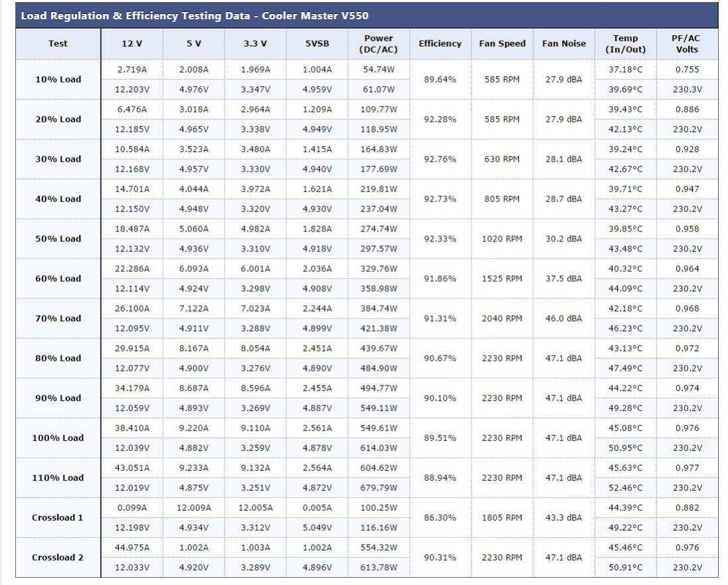Select the 5 V column header
The width and height of the screenshot is (728, 585).
coord(193,44)
